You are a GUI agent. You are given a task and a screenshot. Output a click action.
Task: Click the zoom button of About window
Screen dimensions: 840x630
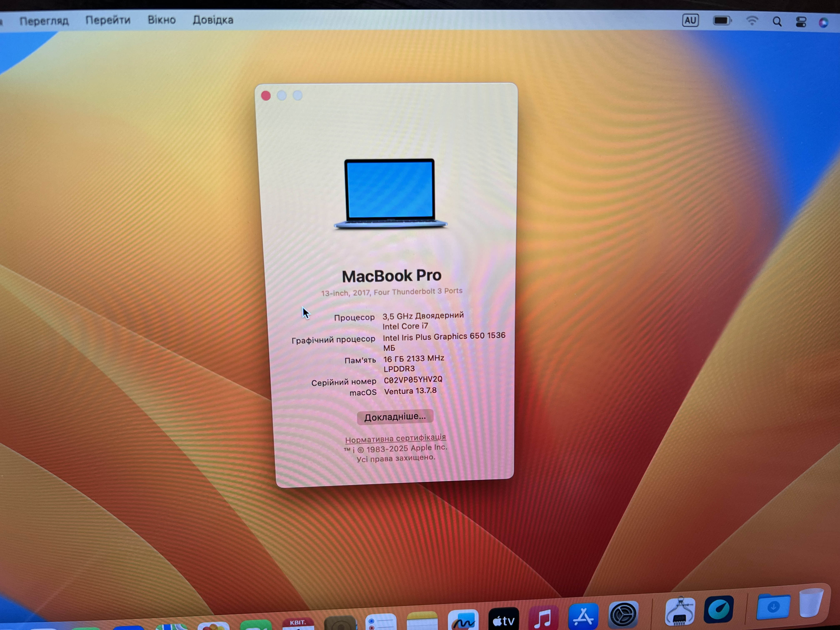(297, 95)
